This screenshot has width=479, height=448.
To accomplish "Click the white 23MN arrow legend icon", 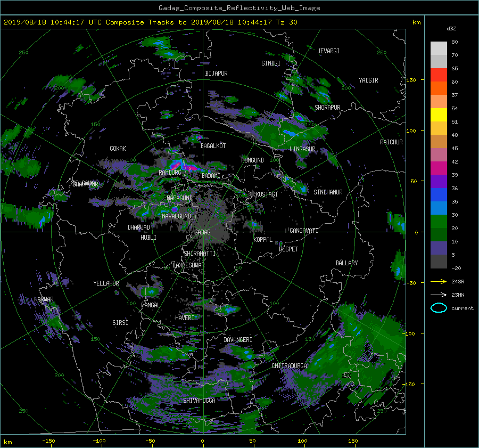I will [439, 295].
